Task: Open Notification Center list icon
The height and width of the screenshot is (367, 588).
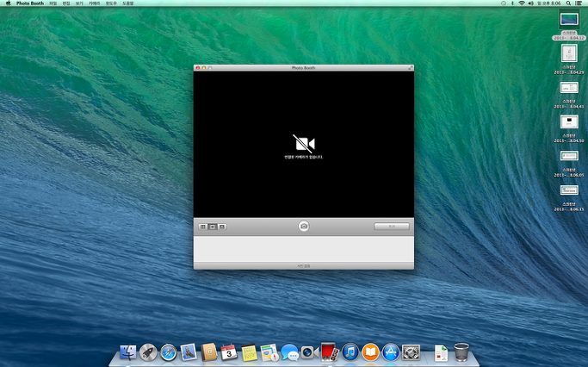Action: [579, 3]
